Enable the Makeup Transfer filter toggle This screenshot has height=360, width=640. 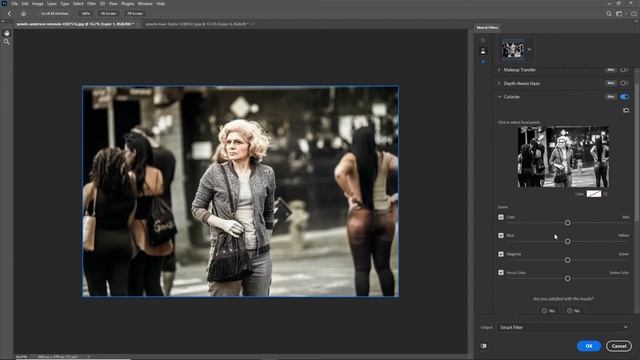(x=624, y=70)
